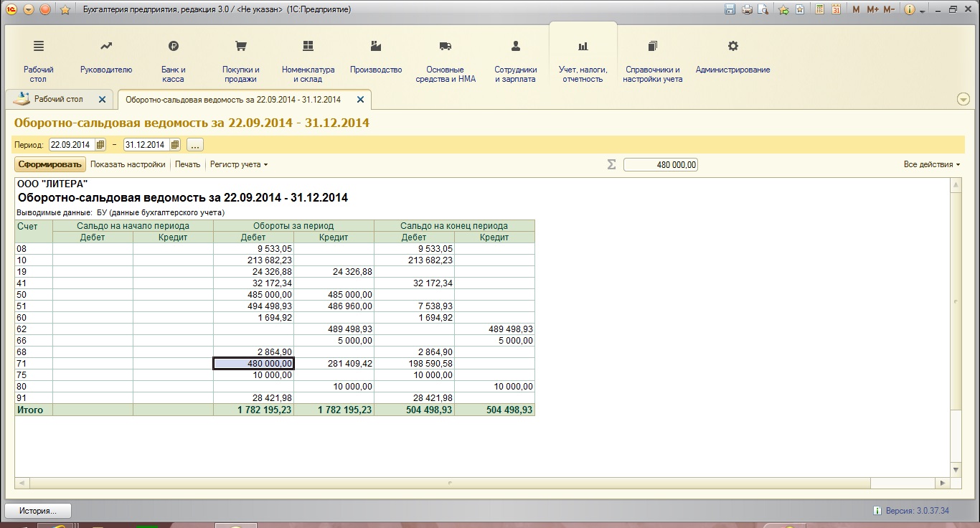980x528 pixels.
Task: Click the period start date field 22.09.2014
Action: tap(72, 145)
